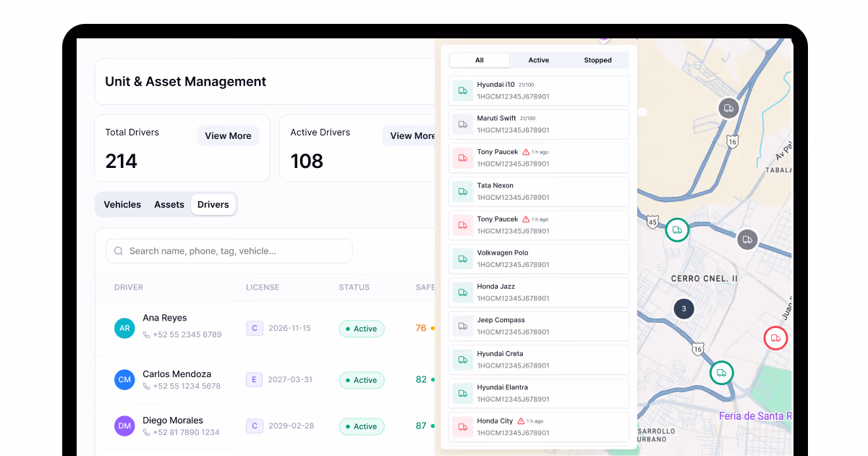868x456 pixels.
Task: Click license class E badge
Action: (x=254, y=379)
